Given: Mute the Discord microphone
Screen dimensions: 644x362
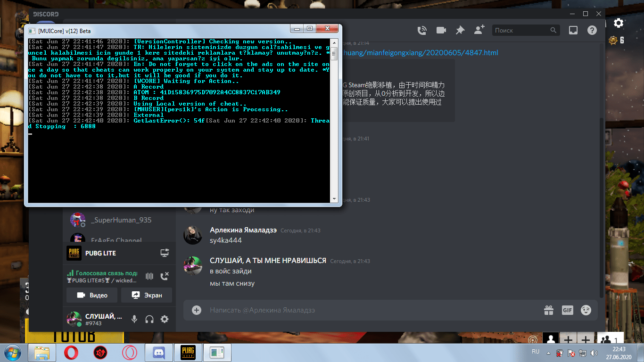Looking at the screenshot, I should click(x=134, y=319).
